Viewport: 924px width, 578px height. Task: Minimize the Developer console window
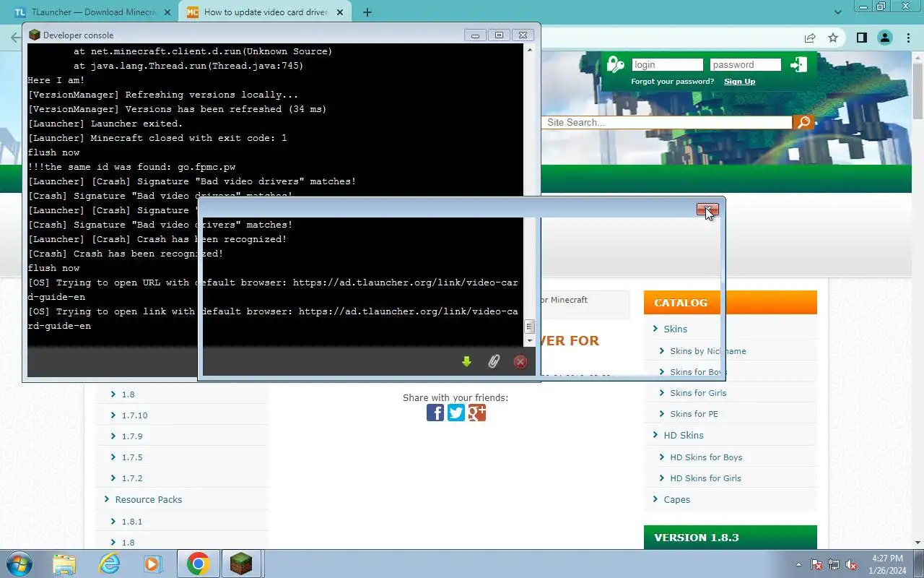click(x=475, y=35)
